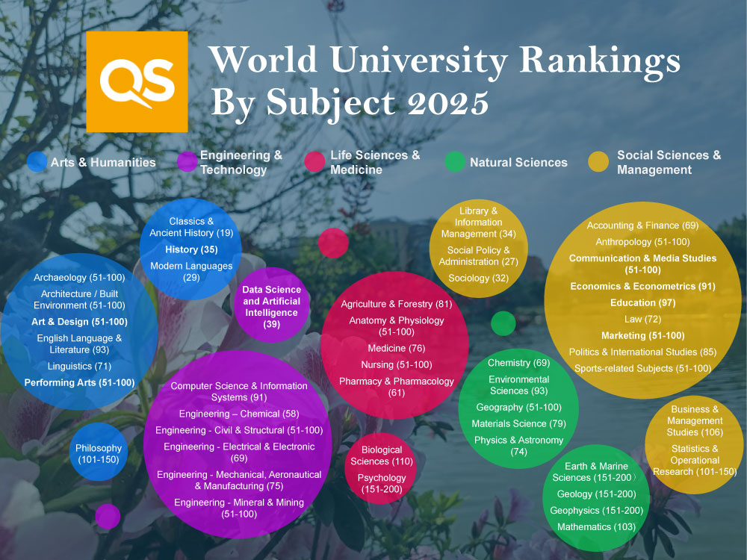Expand the Earth & Marine Sciences listing

(596, 472)
